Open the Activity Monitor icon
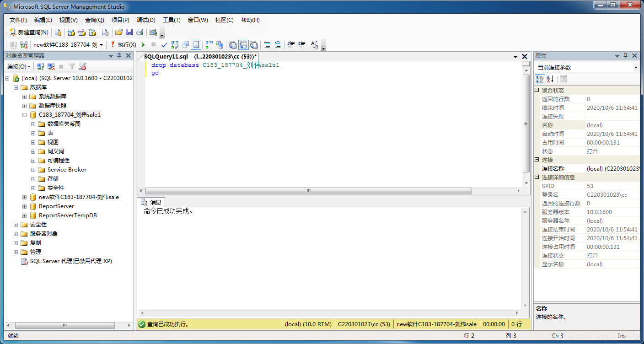This screenshot has width=644, height=344. click(153, 32)
